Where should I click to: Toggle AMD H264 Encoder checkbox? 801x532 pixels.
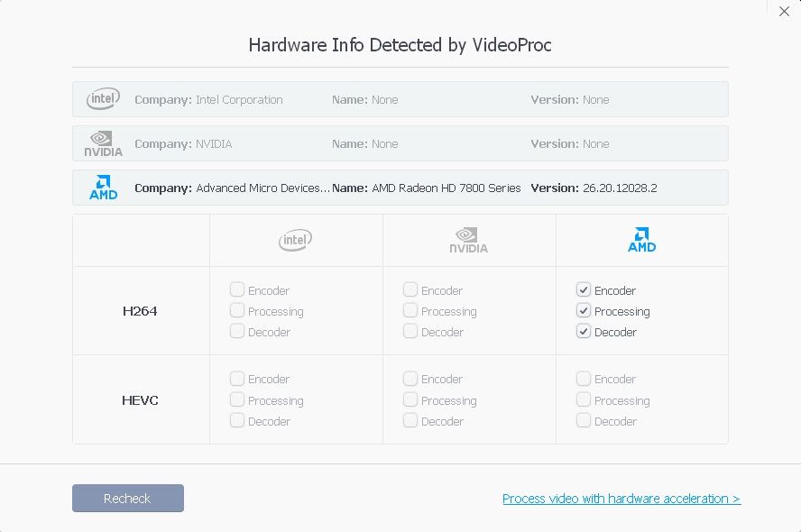click(584, 290)
